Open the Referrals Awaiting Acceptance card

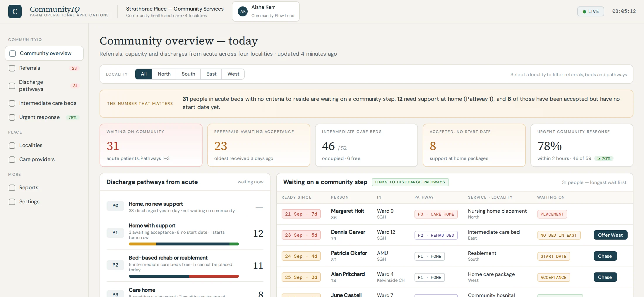coord(259,145)
